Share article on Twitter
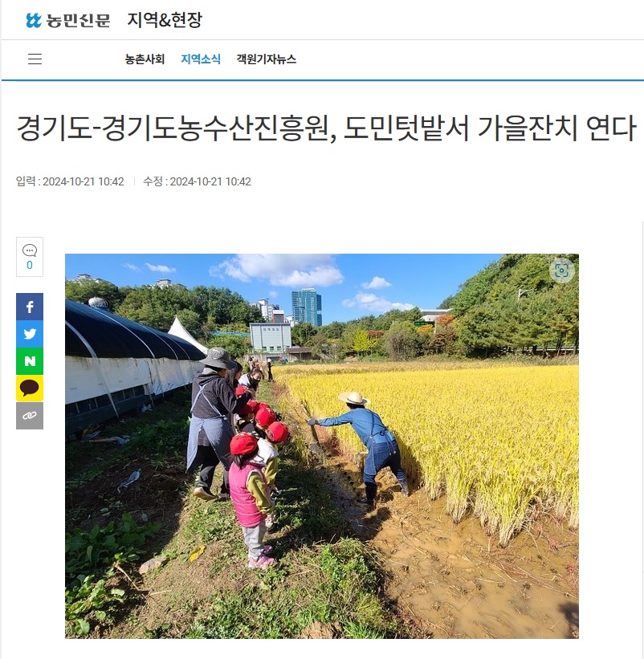Screen dimensions: 644x659 [30, 334]
